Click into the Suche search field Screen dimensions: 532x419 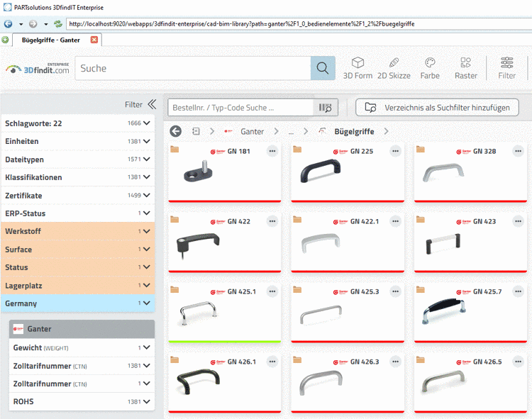click(x=193, y=68)
